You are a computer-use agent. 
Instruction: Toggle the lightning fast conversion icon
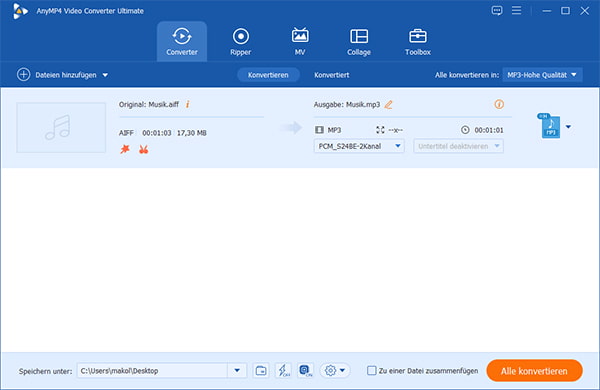pyautogui.click(x=283, y=370)
